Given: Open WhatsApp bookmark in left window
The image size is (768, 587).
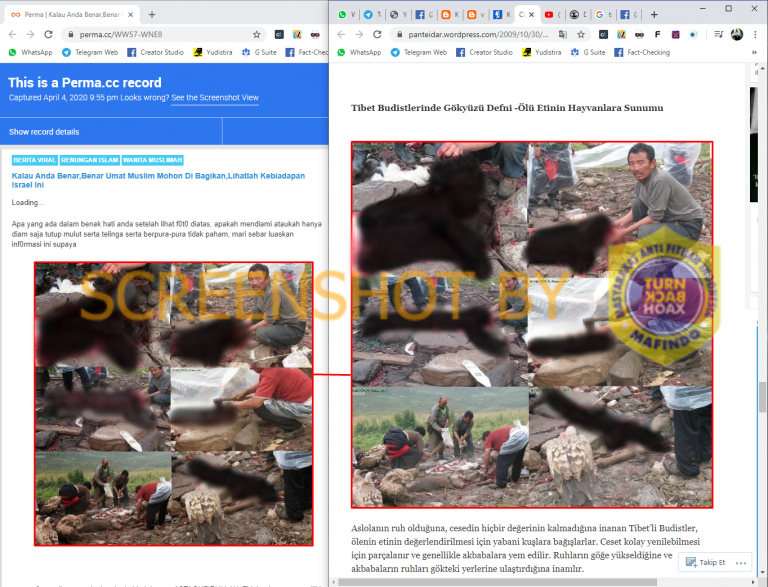Looking at the screenshot, I should tap(30, 52).
